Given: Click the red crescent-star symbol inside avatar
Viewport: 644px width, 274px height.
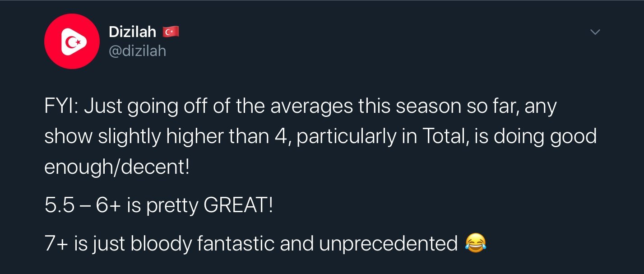Looking at the screenshot, I should point(71,42).
